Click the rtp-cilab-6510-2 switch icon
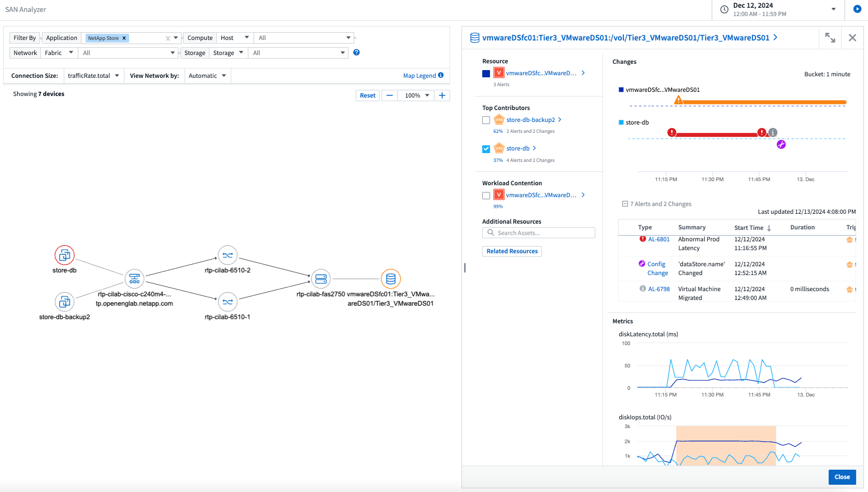Screen dimensions: 868x492 [x=227, y=255]
